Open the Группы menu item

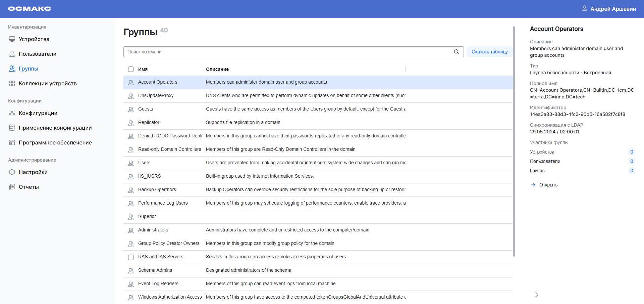[x=29, y=69]
